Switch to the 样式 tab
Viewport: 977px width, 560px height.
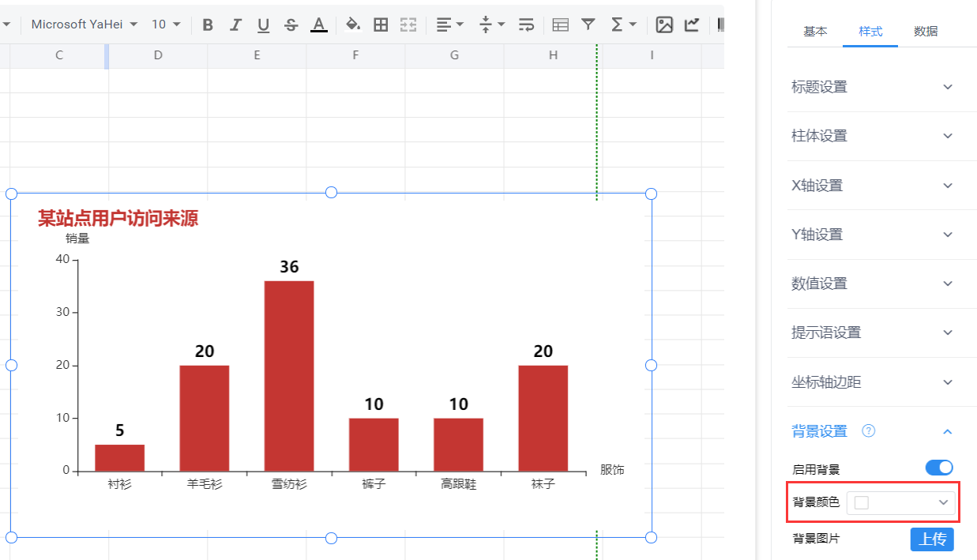click(870, 32)
